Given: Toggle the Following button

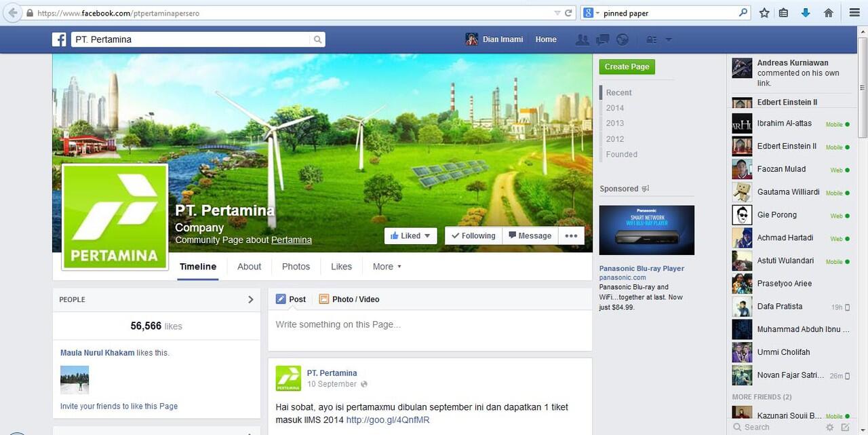Looking at the screenshot, I should 474,235.
